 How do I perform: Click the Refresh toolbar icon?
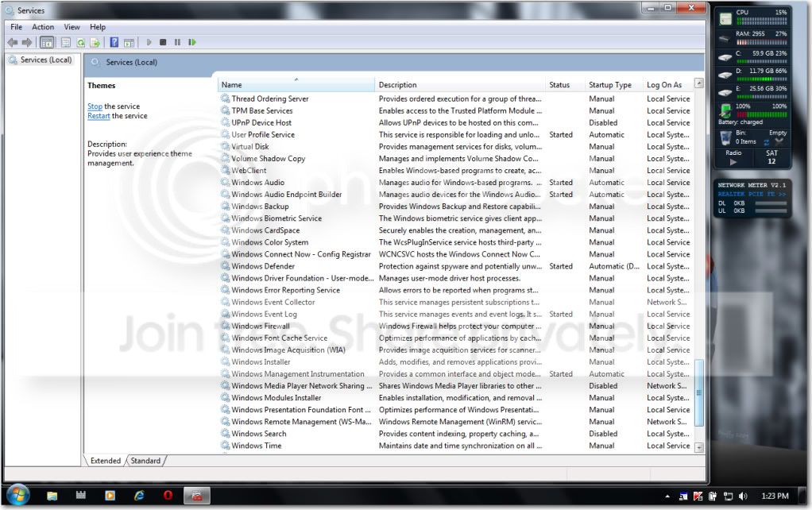[81, 42]
